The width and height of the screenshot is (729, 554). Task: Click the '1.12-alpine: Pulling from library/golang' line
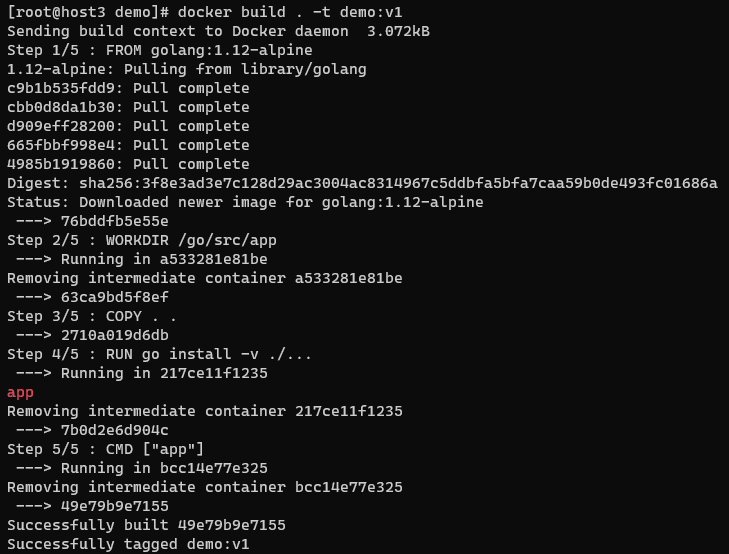pos(186,69)
